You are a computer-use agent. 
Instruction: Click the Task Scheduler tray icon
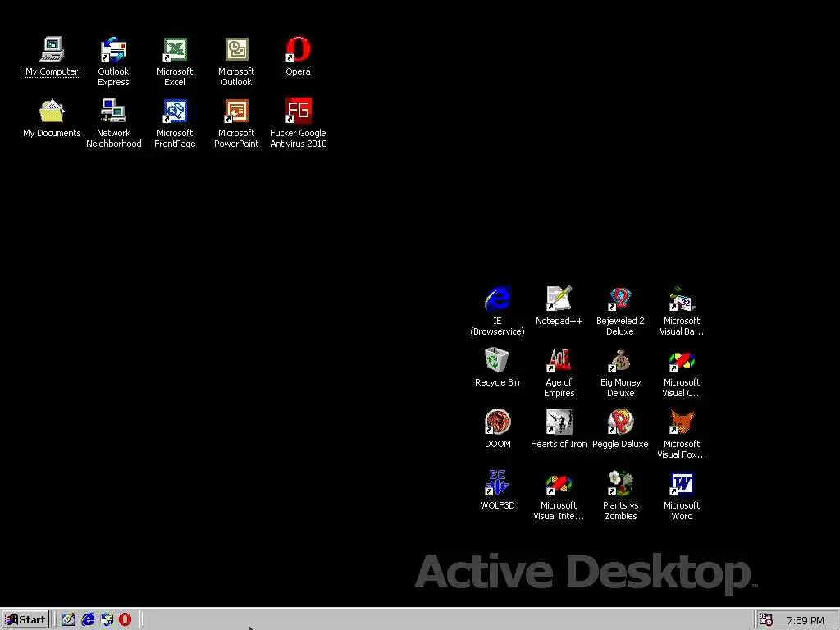click(x=766, y=620)
